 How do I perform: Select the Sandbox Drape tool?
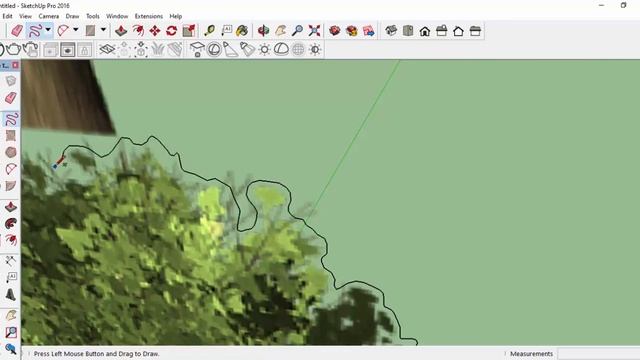158,49
